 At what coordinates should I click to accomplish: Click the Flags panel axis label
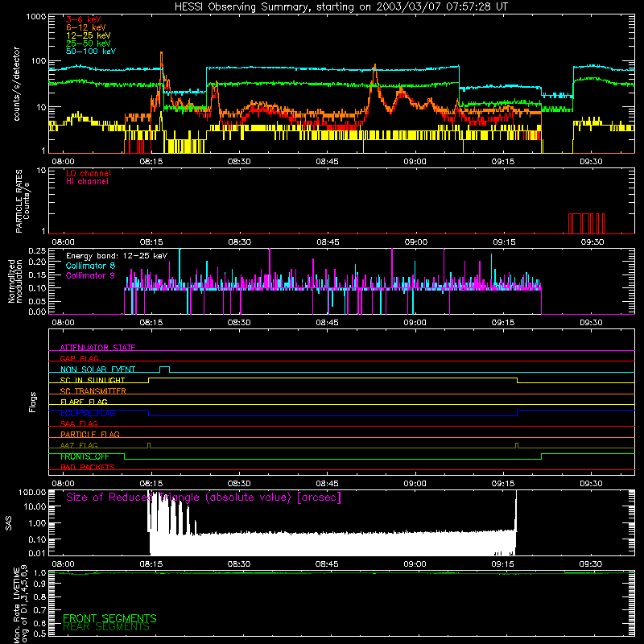tap(33, 402)
